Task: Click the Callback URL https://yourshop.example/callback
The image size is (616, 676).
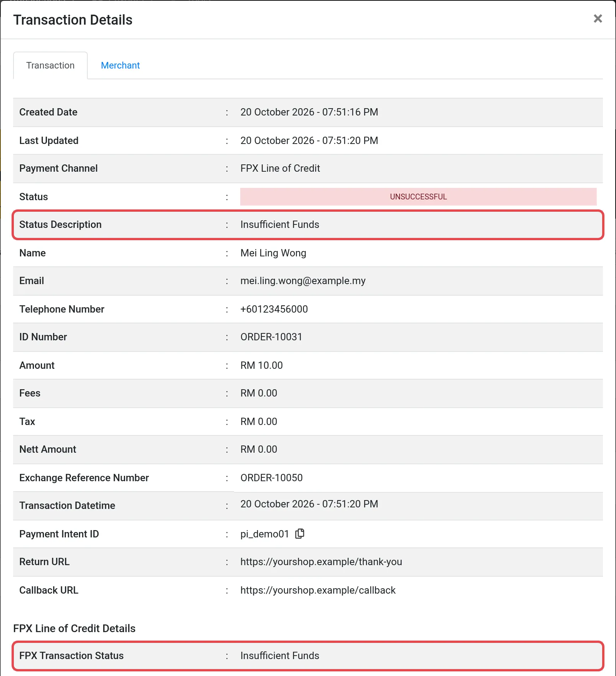Action: tap(318, 590)
